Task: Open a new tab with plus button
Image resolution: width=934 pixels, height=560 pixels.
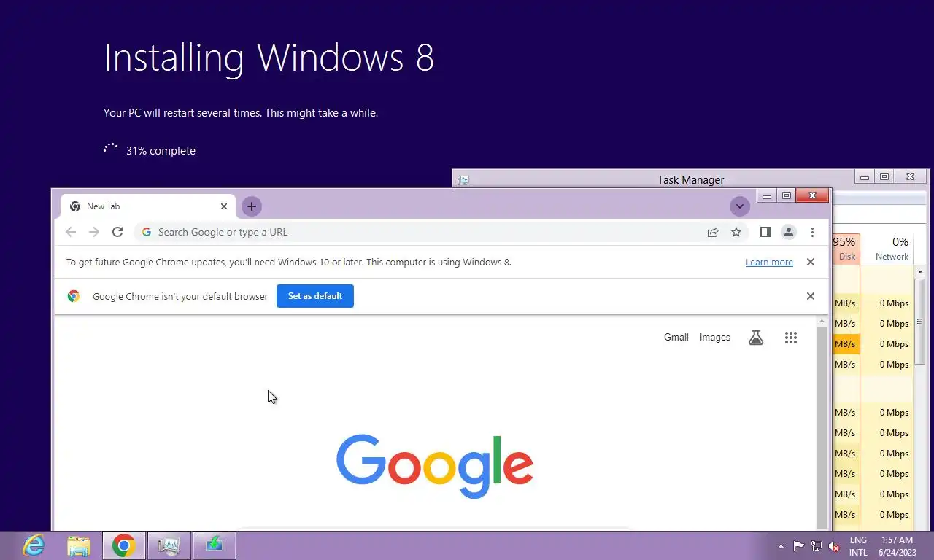Action: click(252, 206)
